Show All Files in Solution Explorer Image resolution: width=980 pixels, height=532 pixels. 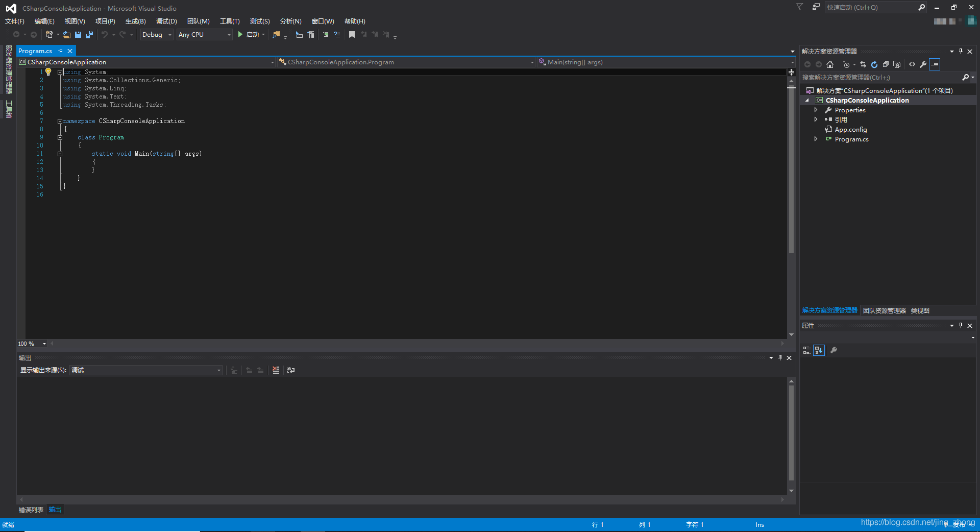pyautogui.click(x=897, y=64)
